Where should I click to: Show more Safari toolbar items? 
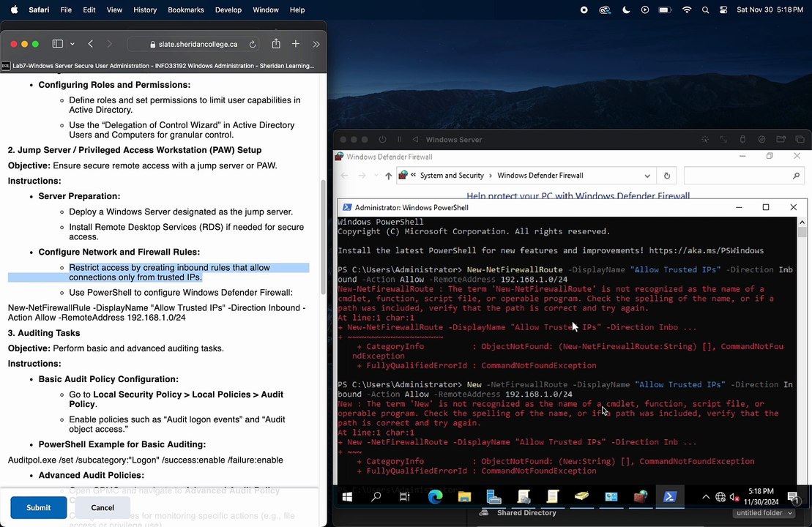click(x=316, y=45)
